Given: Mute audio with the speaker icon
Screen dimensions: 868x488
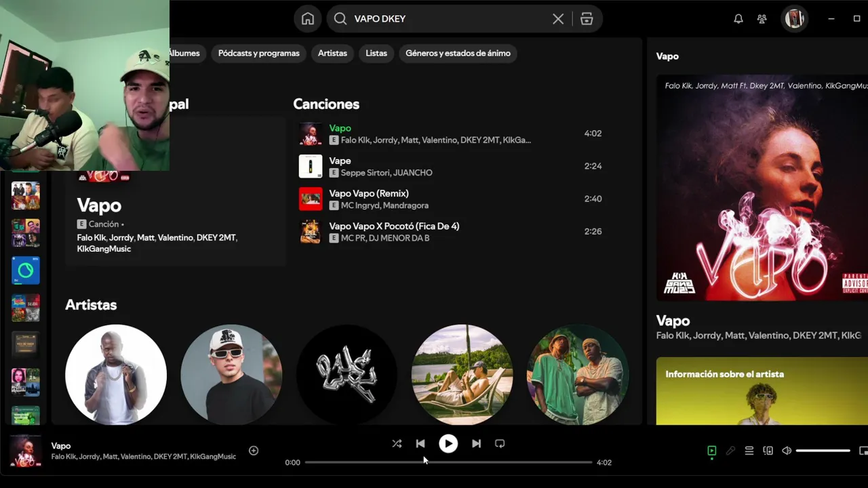Looking at the screenshot, I should (x=787, y=451).
